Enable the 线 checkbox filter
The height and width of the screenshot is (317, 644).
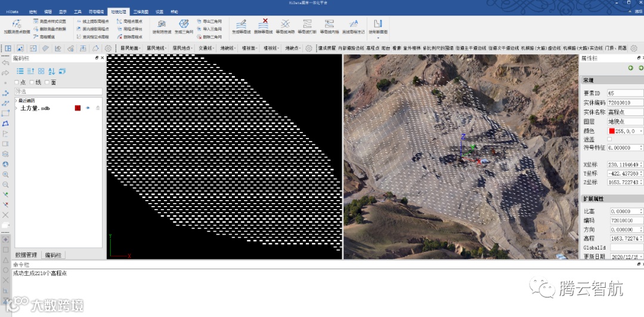32,82
